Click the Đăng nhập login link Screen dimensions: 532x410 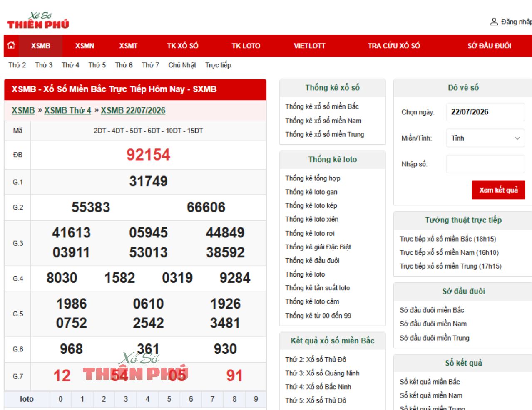[x=516, y=22]
